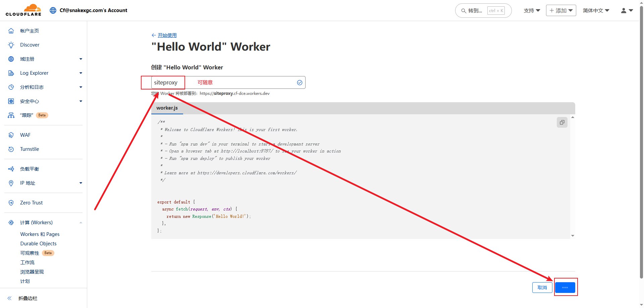The width and height of the screenshot is (644, 308).
Task: Open Durable Objects menu item
Action: click(38, 244)
